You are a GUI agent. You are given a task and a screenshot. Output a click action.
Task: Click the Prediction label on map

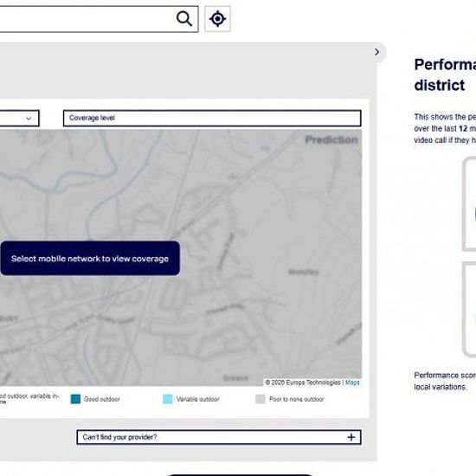click(x=331, y=140)
